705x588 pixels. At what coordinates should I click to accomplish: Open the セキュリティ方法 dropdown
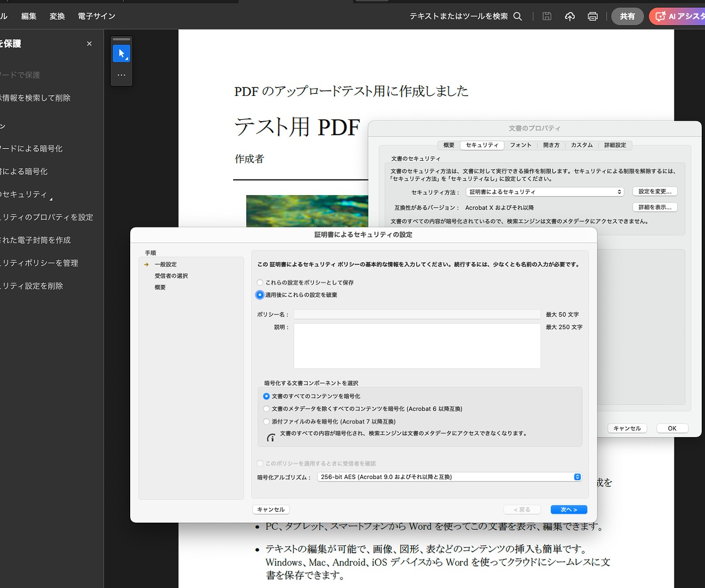[545, 192]
